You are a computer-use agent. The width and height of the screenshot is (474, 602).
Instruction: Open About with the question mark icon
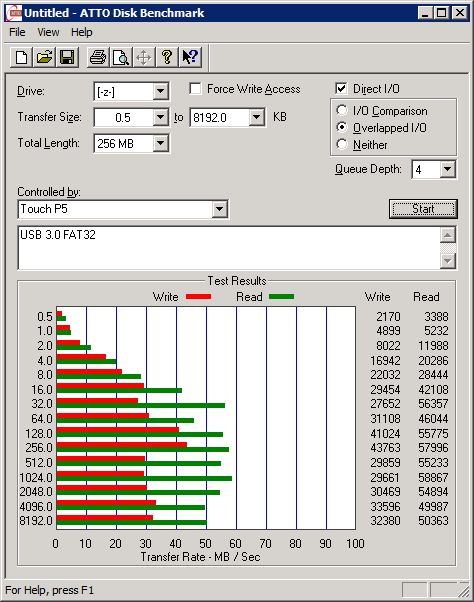[x=167, y=58]
